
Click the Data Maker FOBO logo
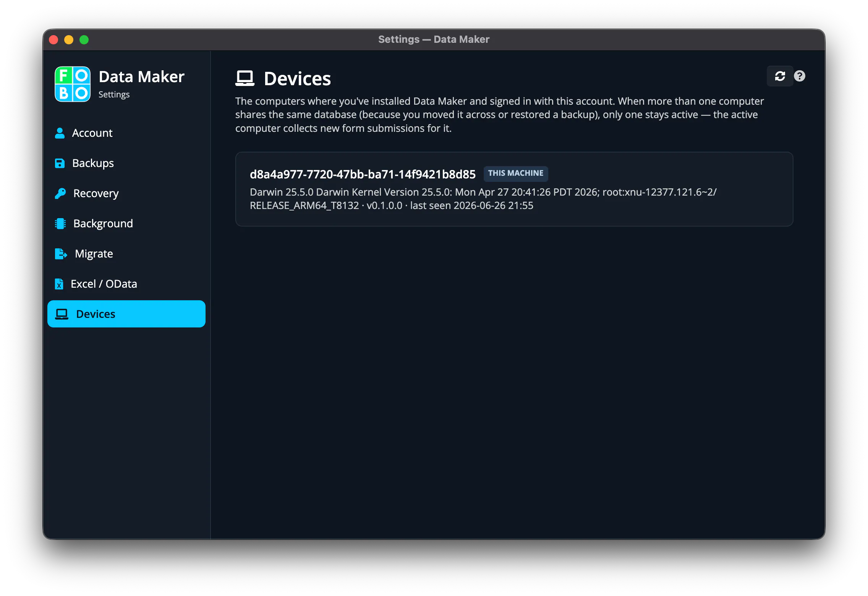coord(73,84)
